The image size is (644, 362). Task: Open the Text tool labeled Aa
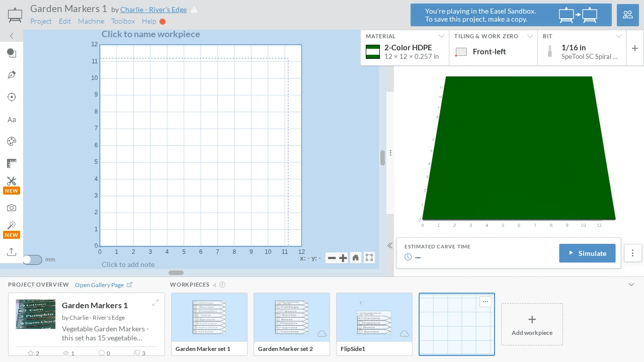coord(12,120)
